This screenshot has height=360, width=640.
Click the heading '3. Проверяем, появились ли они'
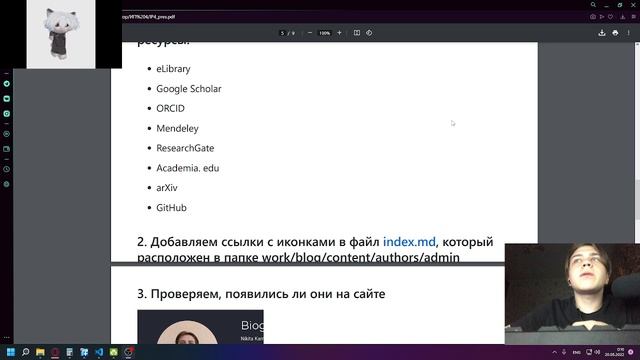(x=261, y=293)
